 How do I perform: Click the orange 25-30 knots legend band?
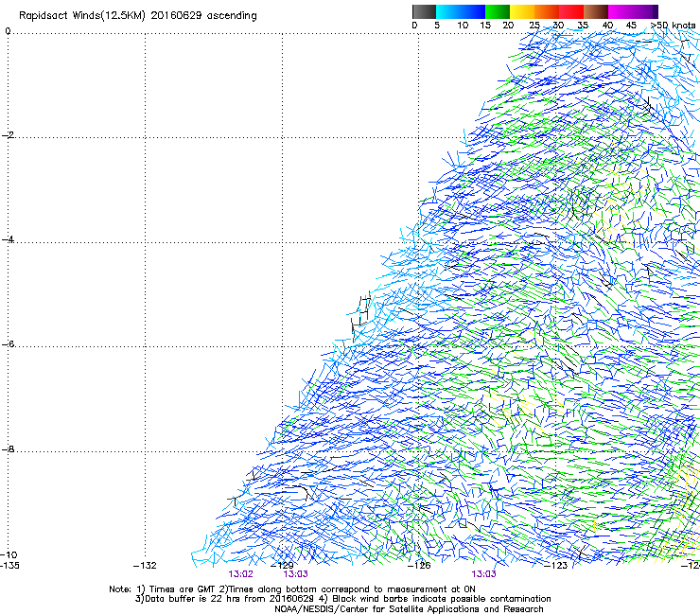[x=547, y=11]
